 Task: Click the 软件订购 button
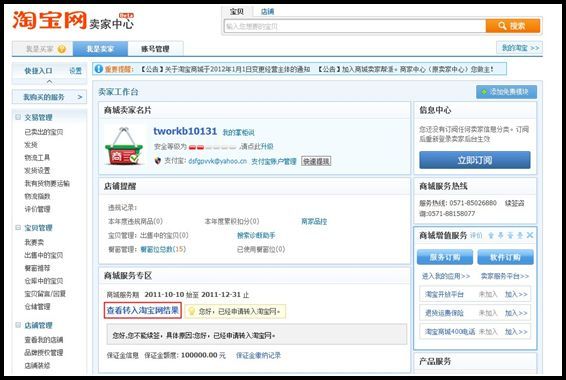pos(505,257)
